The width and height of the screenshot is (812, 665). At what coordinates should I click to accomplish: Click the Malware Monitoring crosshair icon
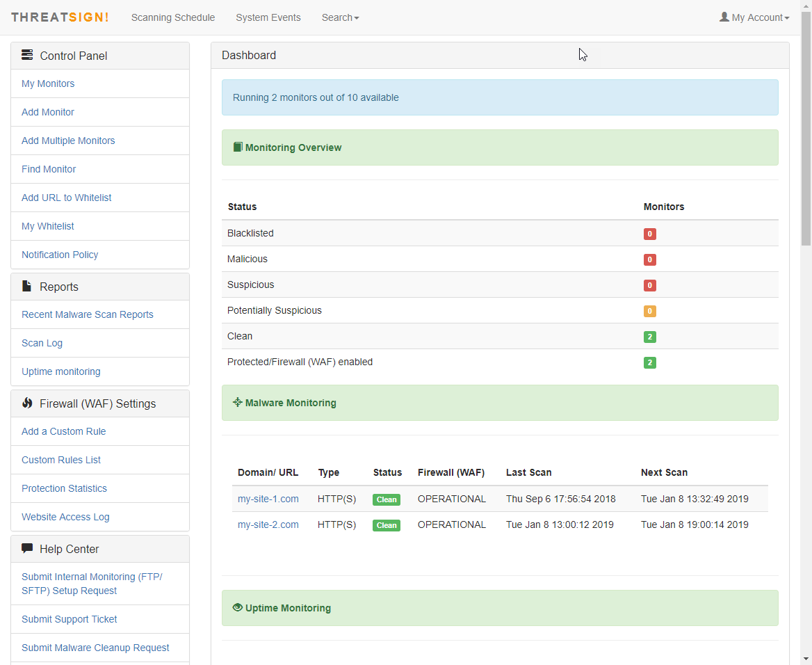238,402
